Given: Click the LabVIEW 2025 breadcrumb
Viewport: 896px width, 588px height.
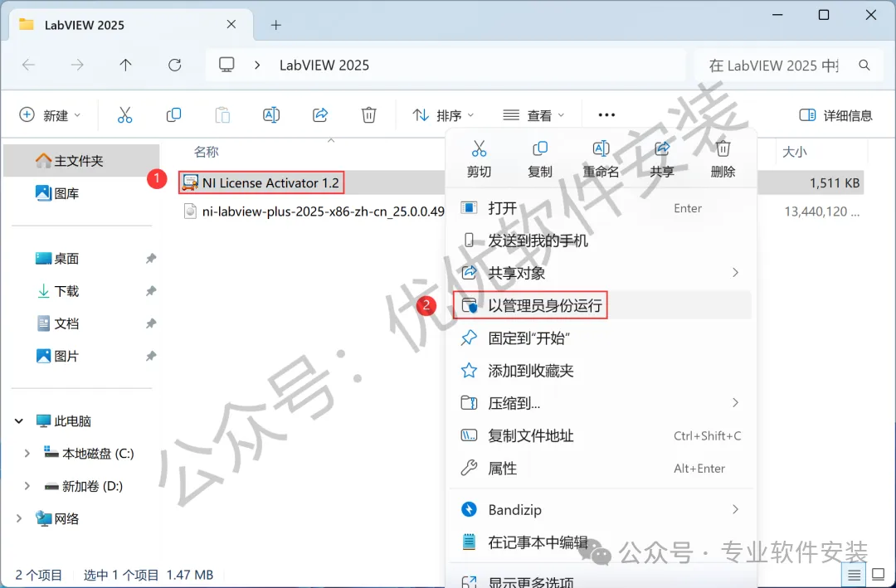Looking at the screenshot, I should click(324, 66).
